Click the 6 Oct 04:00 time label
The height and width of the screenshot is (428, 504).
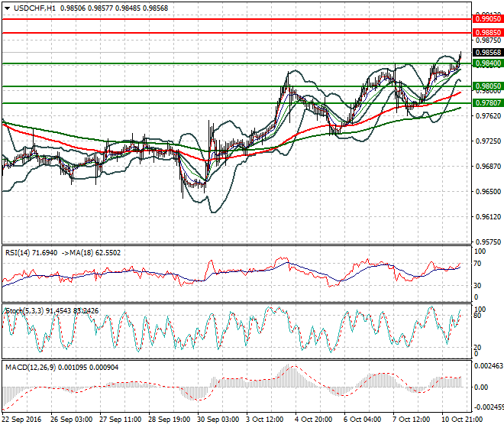point(362,420)
